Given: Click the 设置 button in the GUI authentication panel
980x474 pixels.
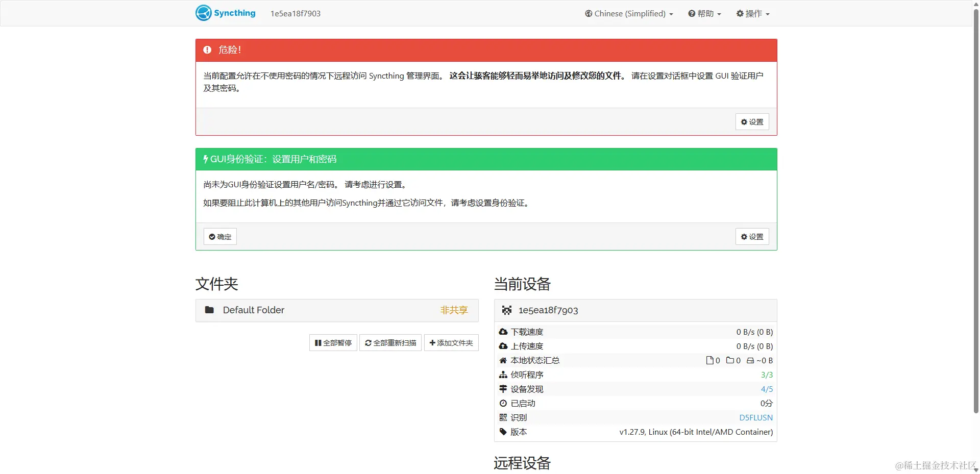Looking at the screenshot, I should click(x=752, y=237).
